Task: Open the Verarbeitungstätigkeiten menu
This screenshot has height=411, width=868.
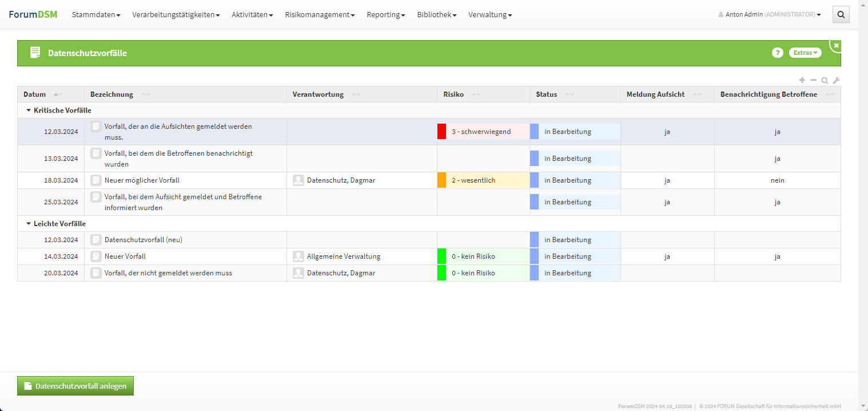Action: (x=176, y=15)
